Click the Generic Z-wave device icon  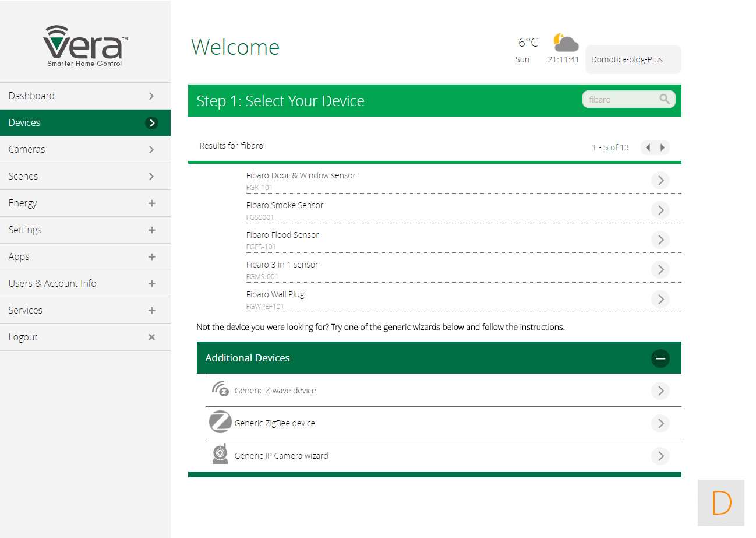(x=220, y=389)
